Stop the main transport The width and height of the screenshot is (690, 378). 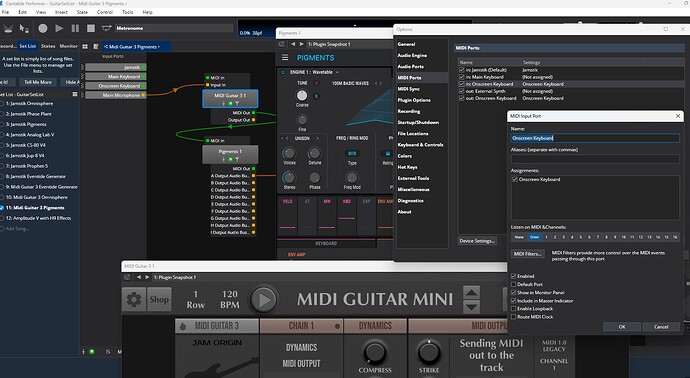click(x=91, y=28)
